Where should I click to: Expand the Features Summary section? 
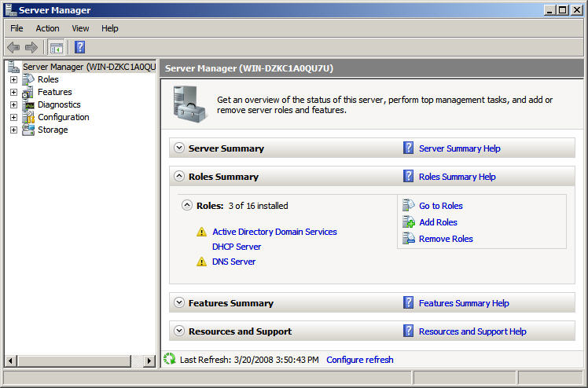click(x=179, y=302)
